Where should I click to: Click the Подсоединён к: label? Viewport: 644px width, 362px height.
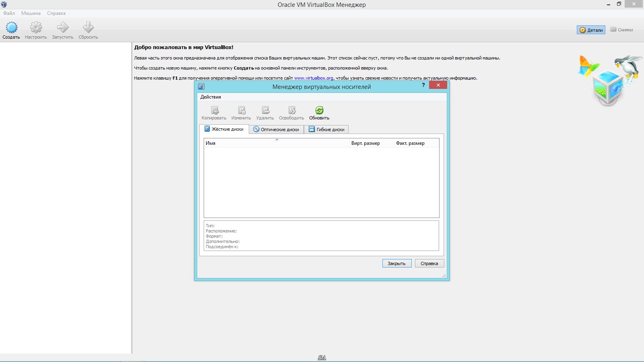point(222,247)
